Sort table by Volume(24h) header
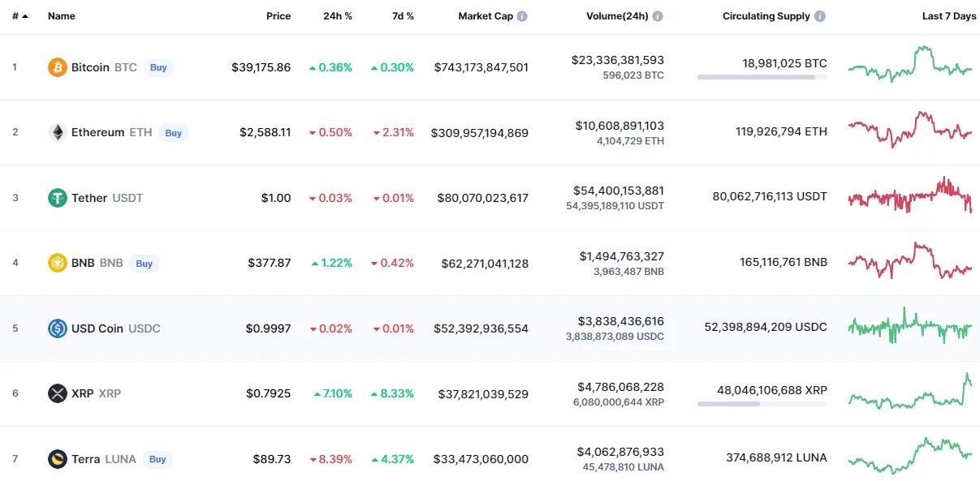980x481 pixels. pos(617,16)
